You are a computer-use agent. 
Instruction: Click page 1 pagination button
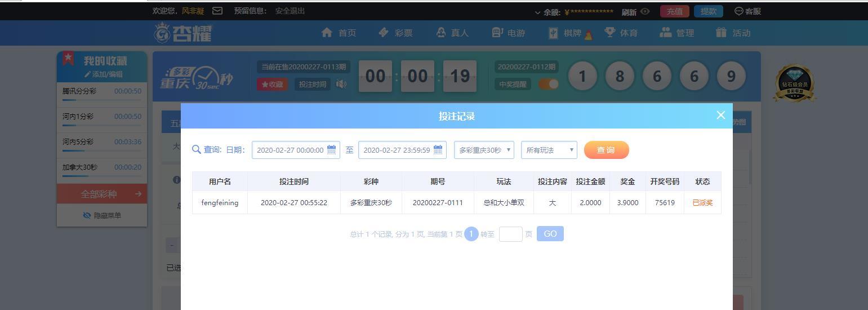point(471,234)
